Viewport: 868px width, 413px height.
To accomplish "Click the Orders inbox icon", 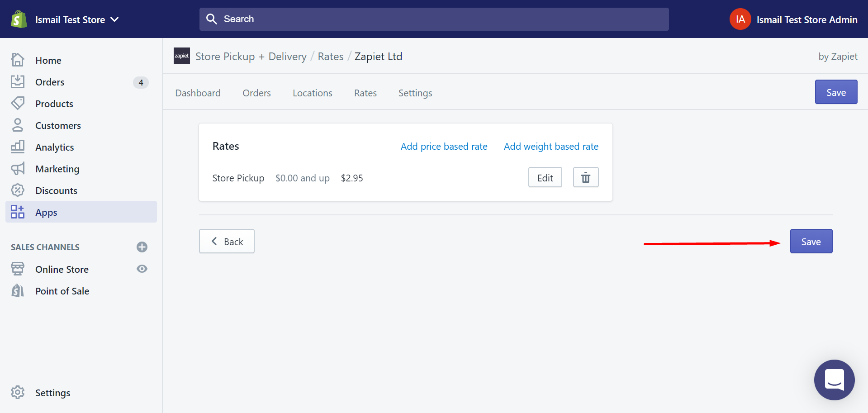I will pyautogui.click(x=18, y=81).
